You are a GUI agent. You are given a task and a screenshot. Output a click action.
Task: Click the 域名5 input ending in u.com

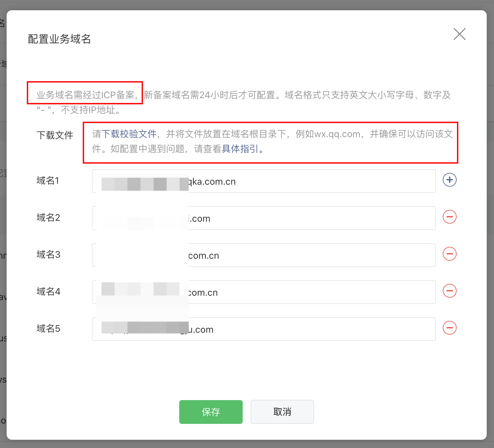tap(298, 329)
